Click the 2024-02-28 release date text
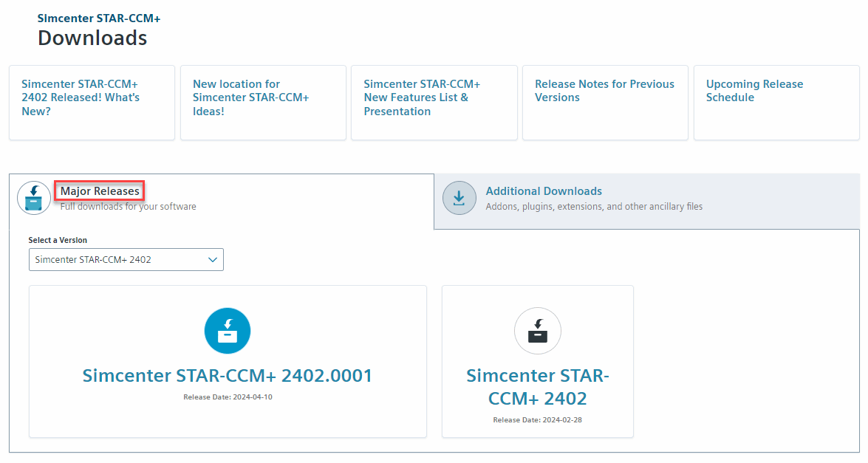This screenshot has width=868, height=463. (x=537, y=420)
